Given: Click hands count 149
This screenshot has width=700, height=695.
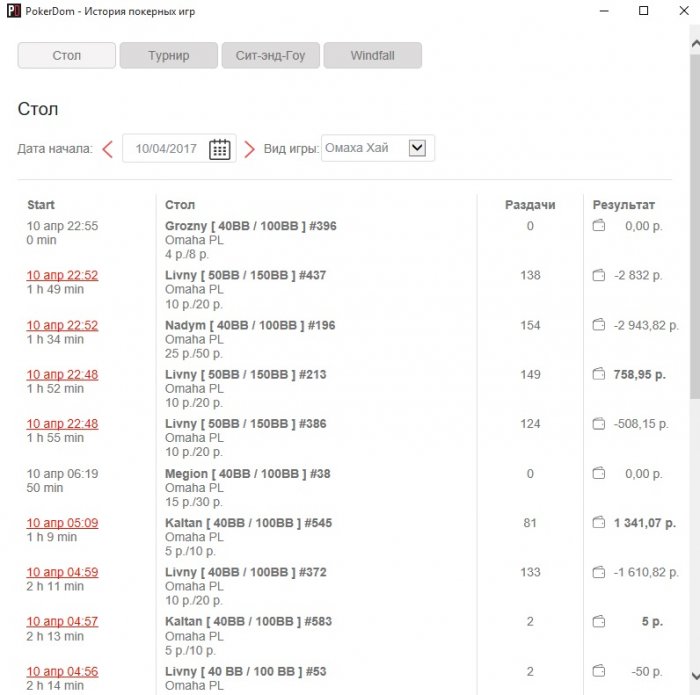Looking at the screenshot, I should point(530,374).
